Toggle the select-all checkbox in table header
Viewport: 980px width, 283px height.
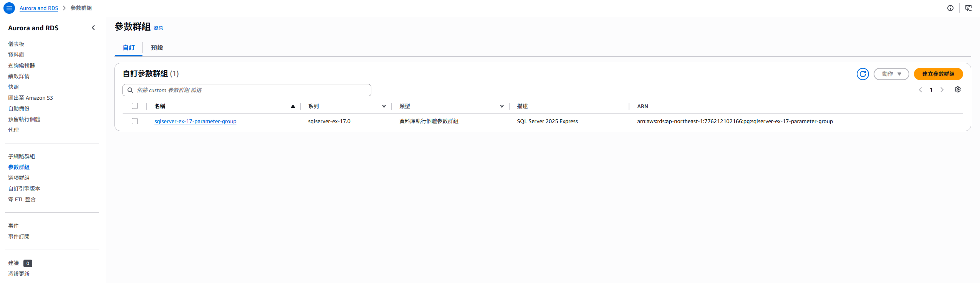(135, 106)
